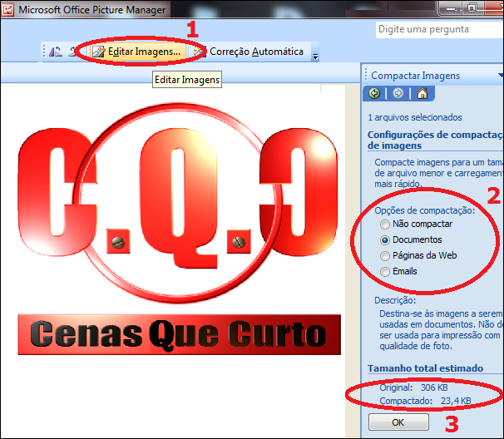Click the Compactar Imagens pane title
504x439 pixels.
[x=415, y=76]
